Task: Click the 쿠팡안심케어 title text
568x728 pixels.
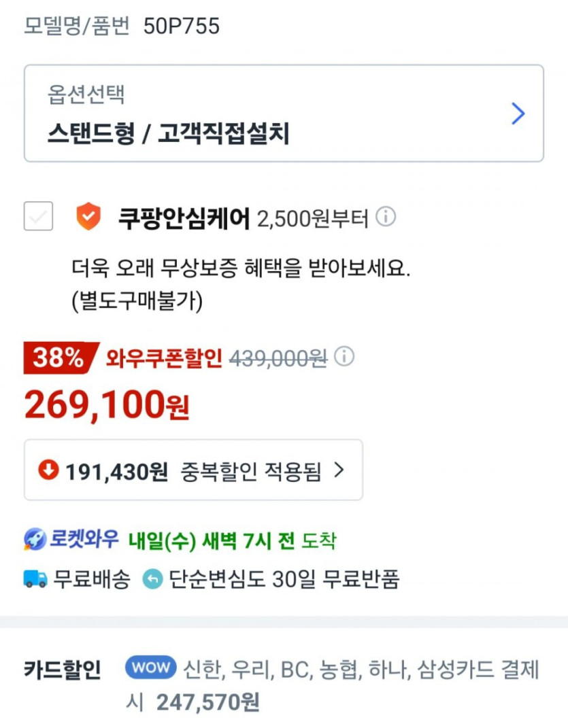Action: tap(184, 218)
